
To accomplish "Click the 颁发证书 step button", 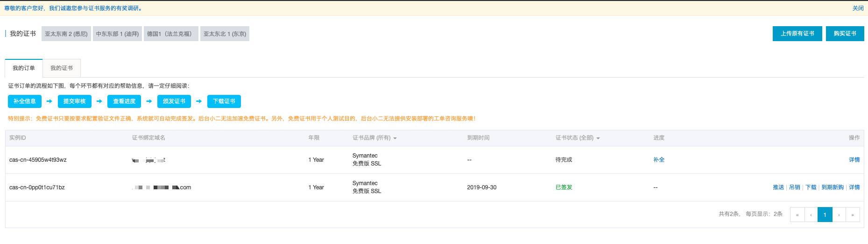I will [x=174, y=101].
